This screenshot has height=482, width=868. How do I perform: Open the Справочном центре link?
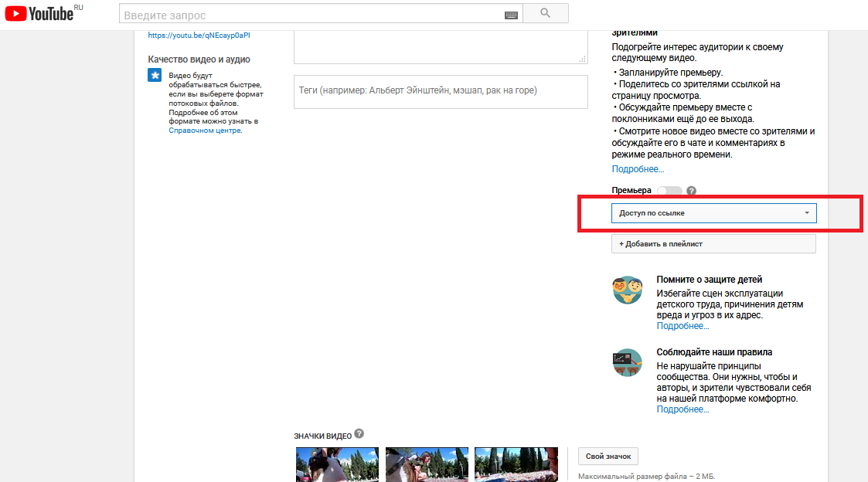point(205,131)
